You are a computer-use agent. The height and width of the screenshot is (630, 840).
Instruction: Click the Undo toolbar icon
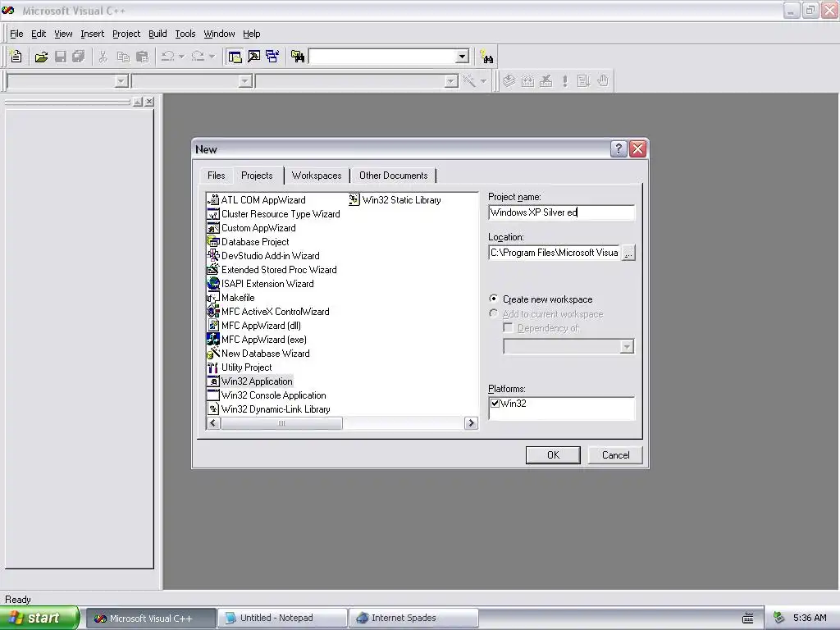point(167,57)
